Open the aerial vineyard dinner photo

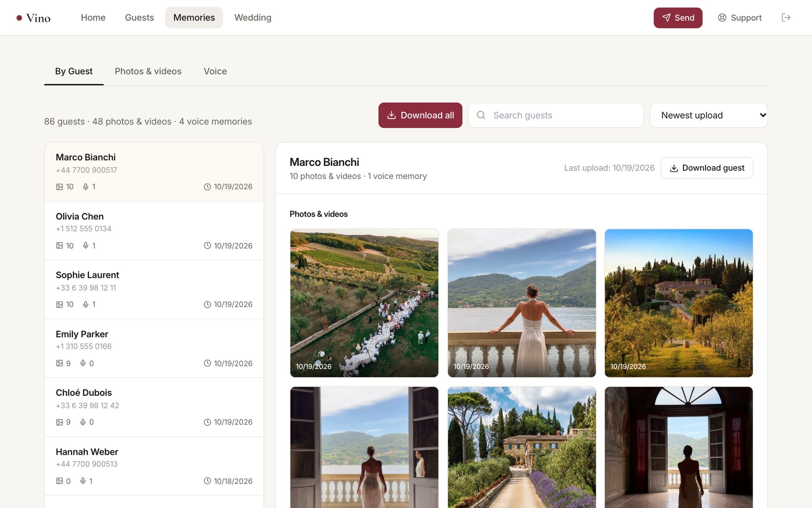click(x=364, y=303)
